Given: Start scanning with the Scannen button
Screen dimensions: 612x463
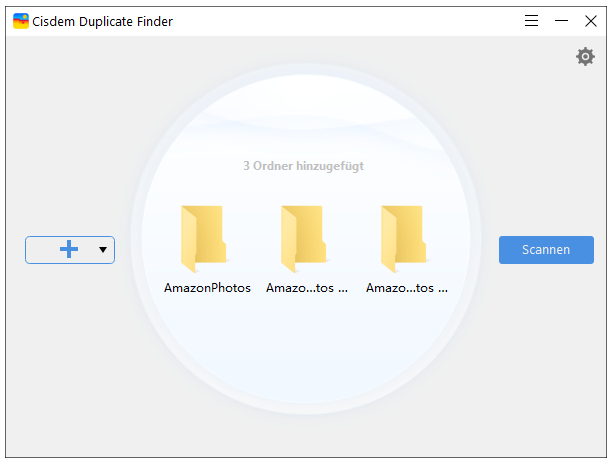Looking at the screenshot, I should pyautogui.click(x=546, y=250).
